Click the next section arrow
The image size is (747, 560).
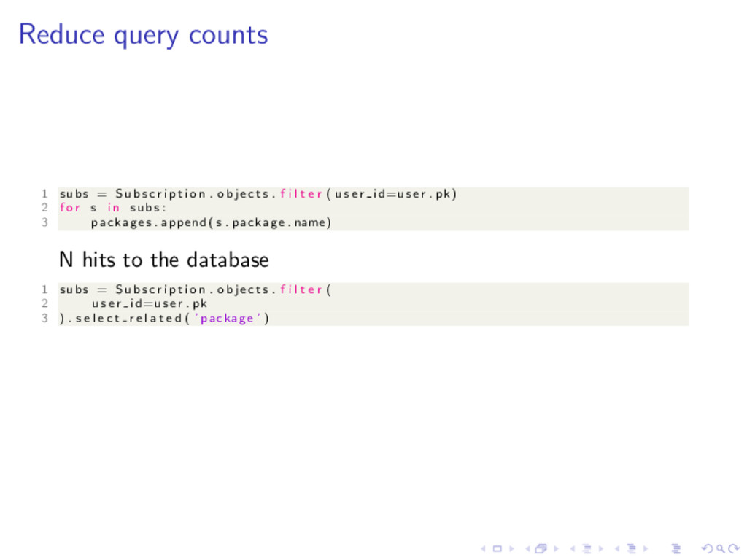(x=646, y=549)
